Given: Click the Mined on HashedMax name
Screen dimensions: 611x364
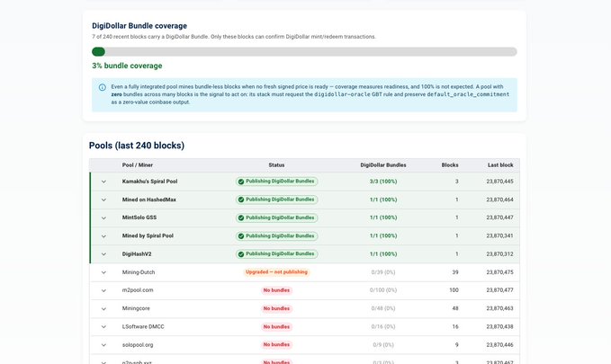Looking at the screenshot, I should (x=148, y=200).
